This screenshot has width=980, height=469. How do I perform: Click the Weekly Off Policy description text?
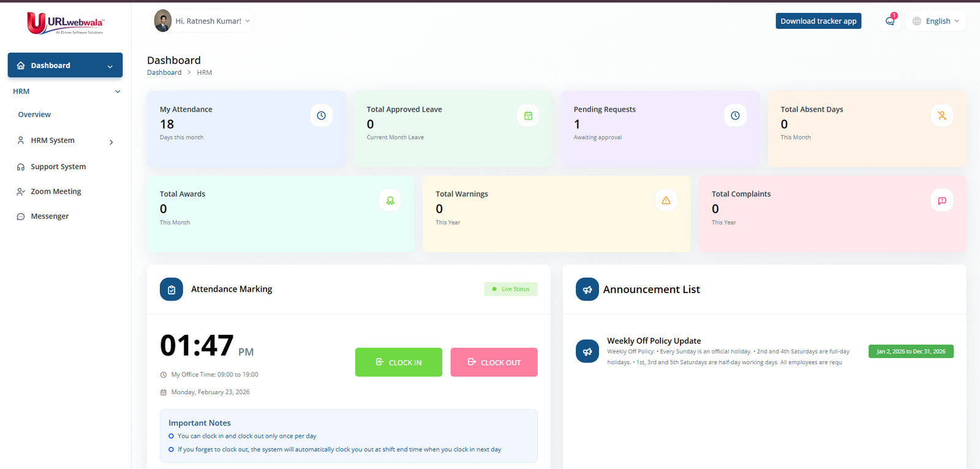click(x=728, y=357)
